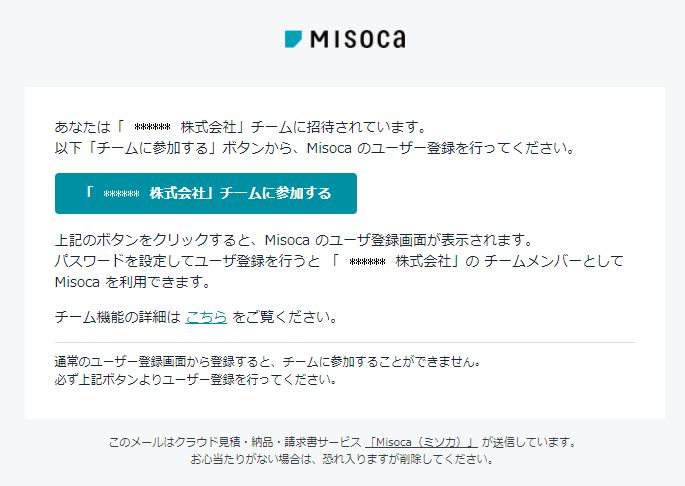
Task: Open the こちら team feature details link
Action: tap(206, 317)
